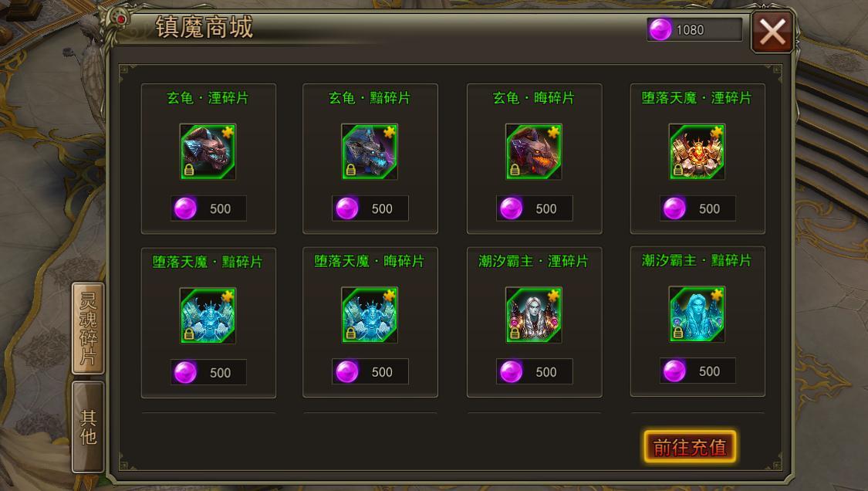Click the 玄龟·晦碎片 title label
868x491 pixels.
(x=534, y=98)
